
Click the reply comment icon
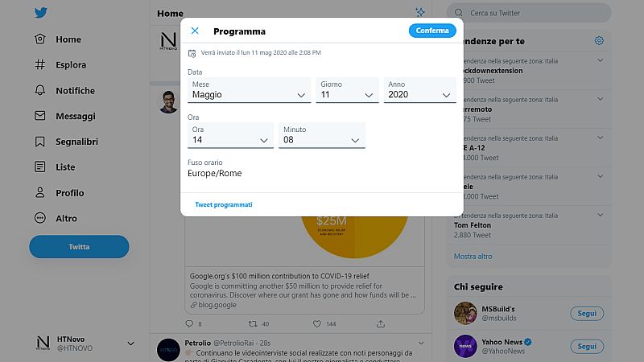190,323
